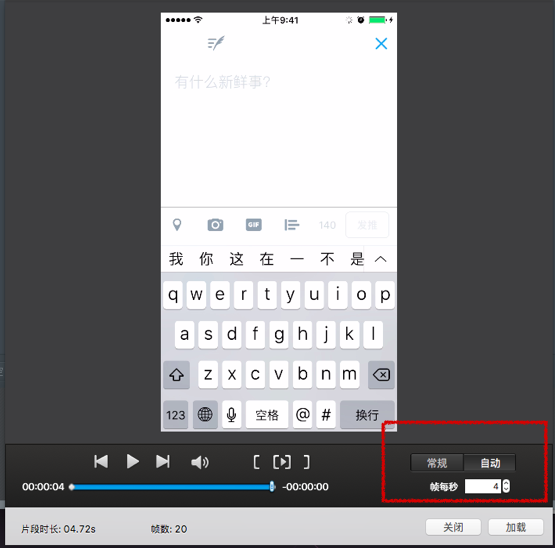Expand the keyboard candidate list chevron

tap(381, 259)
